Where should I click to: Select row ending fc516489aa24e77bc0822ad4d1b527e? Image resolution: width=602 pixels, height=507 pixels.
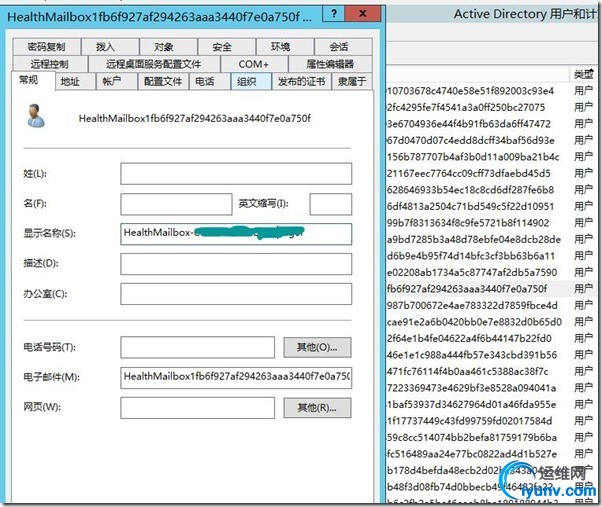pos(491,454)
